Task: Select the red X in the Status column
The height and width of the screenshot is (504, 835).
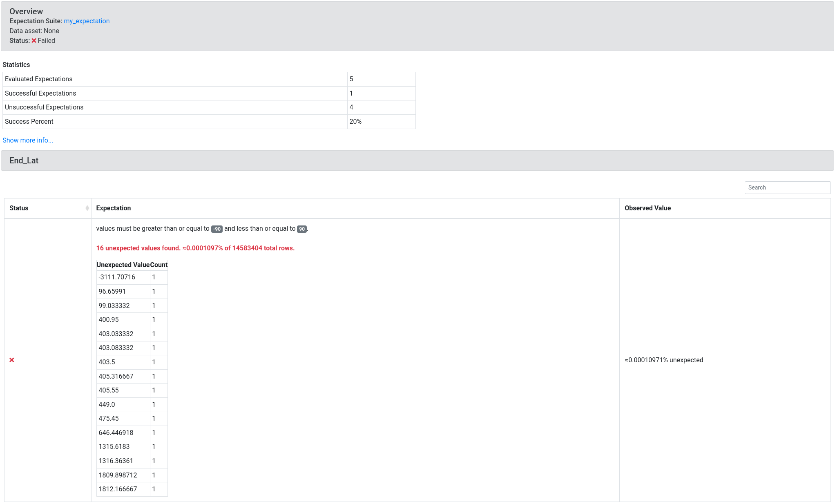Action: [x=12, y=360]
